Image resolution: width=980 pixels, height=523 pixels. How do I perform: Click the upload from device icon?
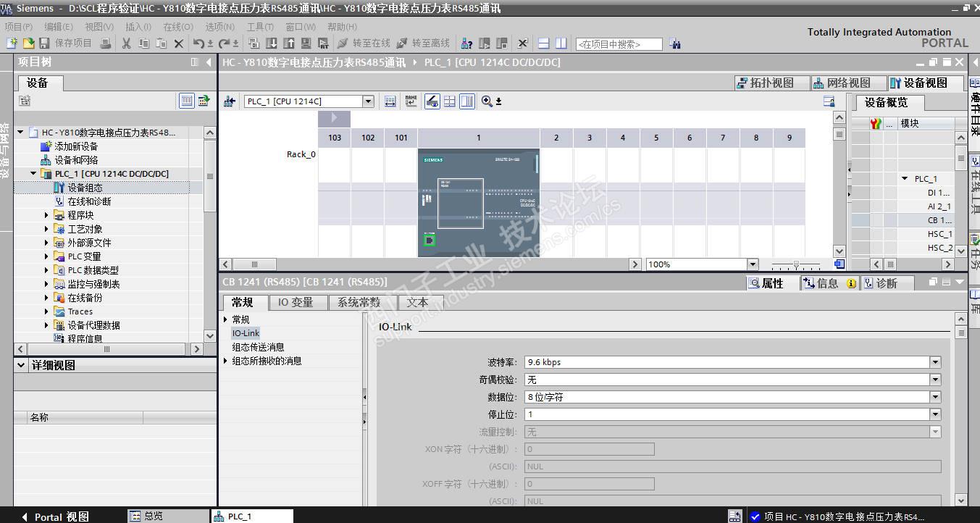point(288,43)
